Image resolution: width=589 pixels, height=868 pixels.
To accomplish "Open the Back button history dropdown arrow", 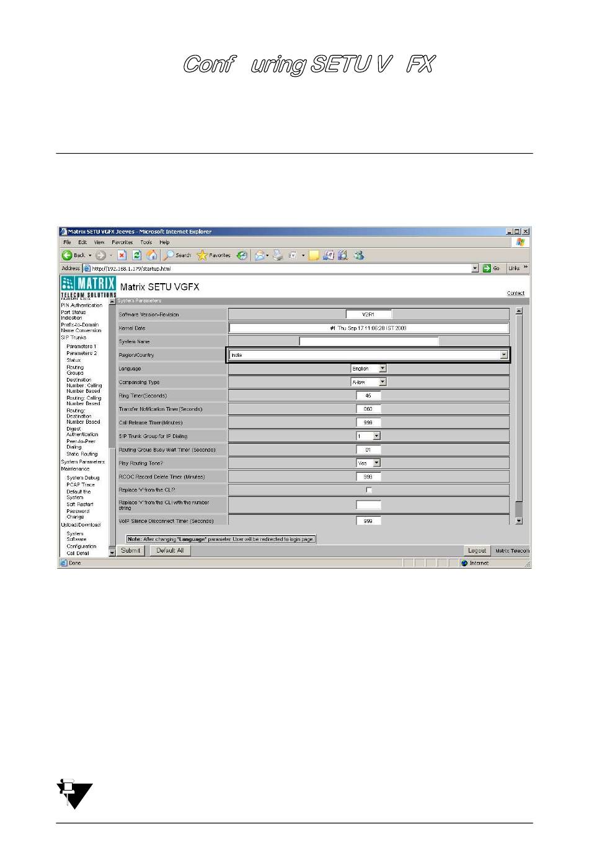I will click(90, 255).
